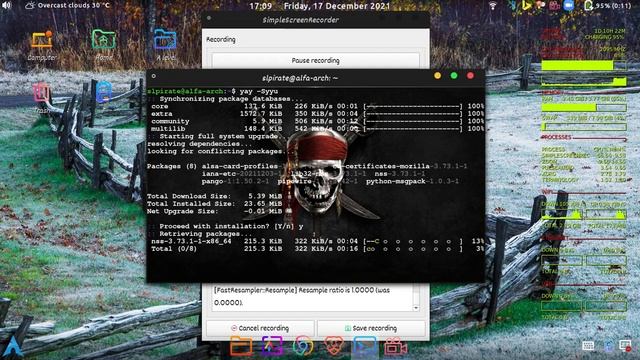Click the yellow arrow tray icon
Image resolution: width=640 pixels, height=360 pixels.
(527, 5)
